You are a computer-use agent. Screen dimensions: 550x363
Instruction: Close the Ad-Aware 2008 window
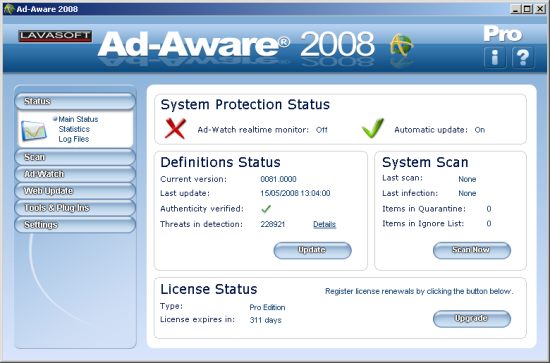[x=539, y=9]
